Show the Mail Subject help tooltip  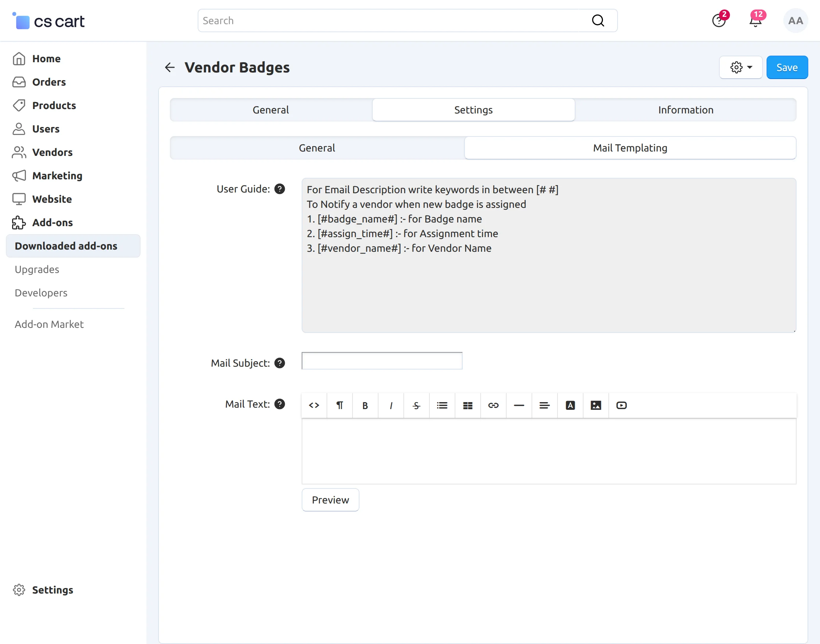[279, 363]
